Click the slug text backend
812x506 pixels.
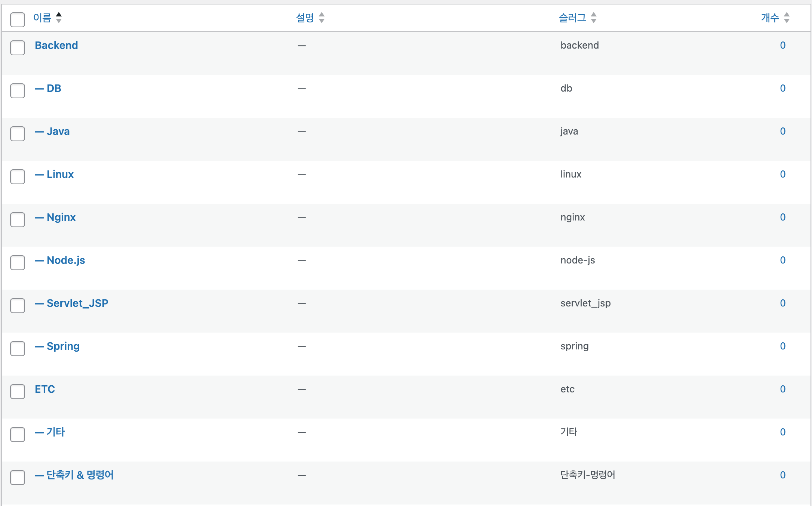click(x=579, y=45)
